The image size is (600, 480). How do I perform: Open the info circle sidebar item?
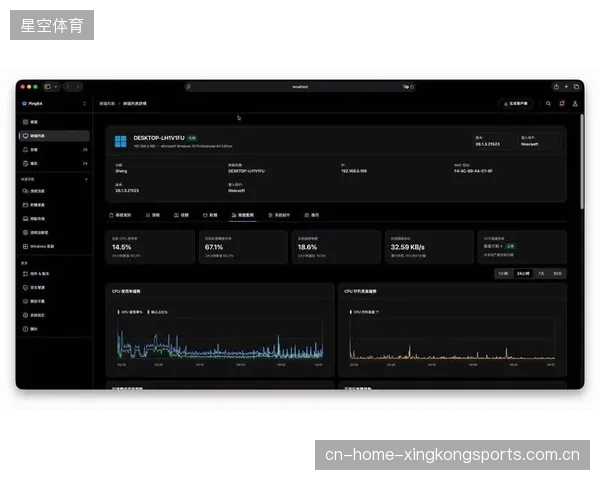(54, 329)
